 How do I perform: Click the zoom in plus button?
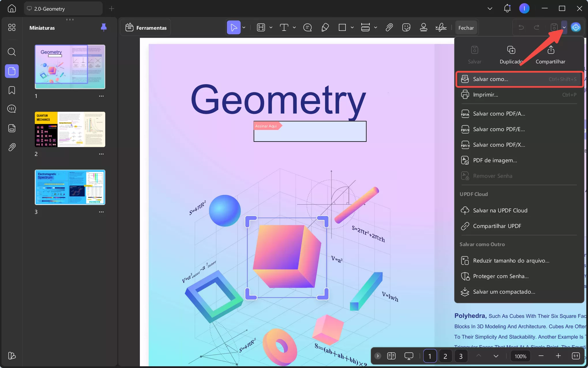pyautogui.click(x=558, y=356)
